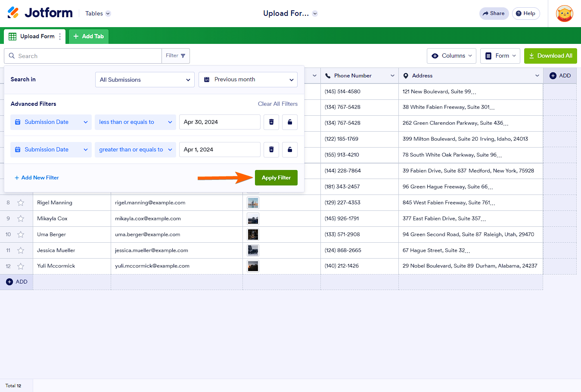The height and width of the screenshot is (392, 581).
Task: Toggle the lock on Apr 1 filter
Action: [290, 150]
